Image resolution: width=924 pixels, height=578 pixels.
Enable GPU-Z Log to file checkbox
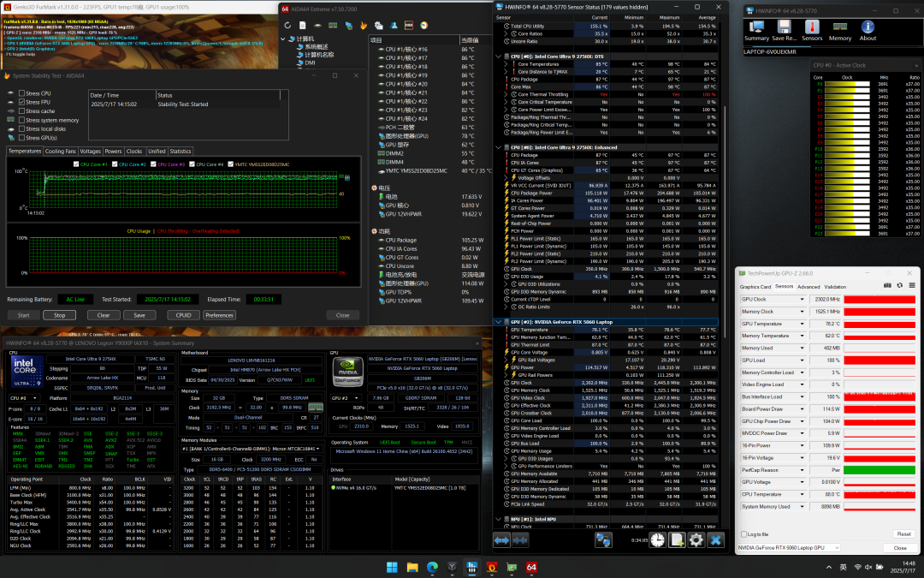coord(743,534)
